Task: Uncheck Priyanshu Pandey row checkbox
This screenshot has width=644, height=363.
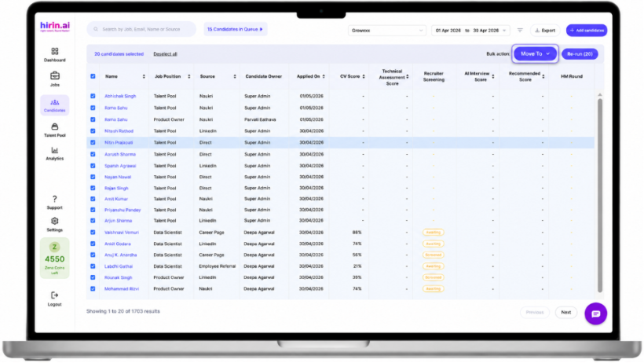Action: click(x=93, y=210)
